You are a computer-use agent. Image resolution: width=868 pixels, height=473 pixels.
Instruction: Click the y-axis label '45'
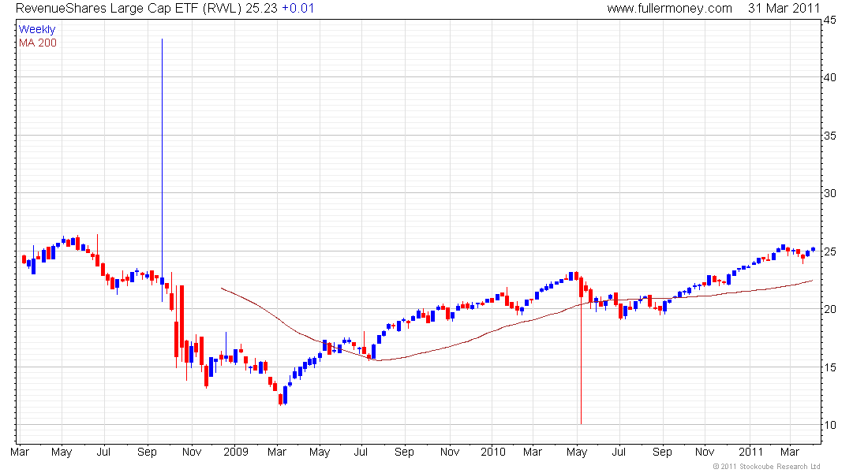[x=829, y=20]
